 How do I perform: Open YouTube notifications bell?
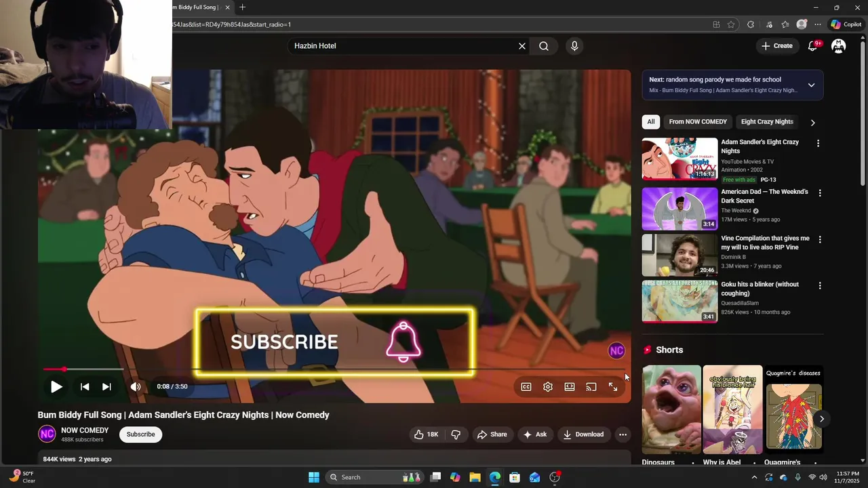pyautogui.click(x=812, y=46)
